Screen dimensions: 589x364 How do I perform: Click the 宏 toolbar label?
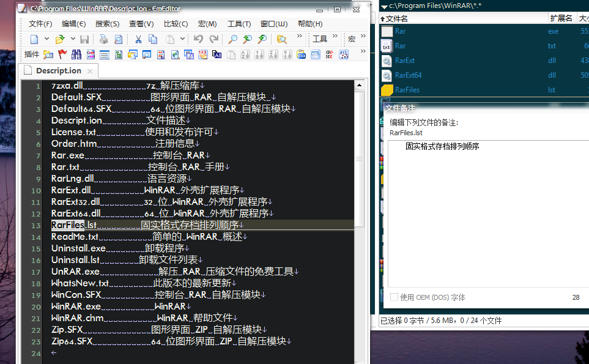tap(352, 39)
